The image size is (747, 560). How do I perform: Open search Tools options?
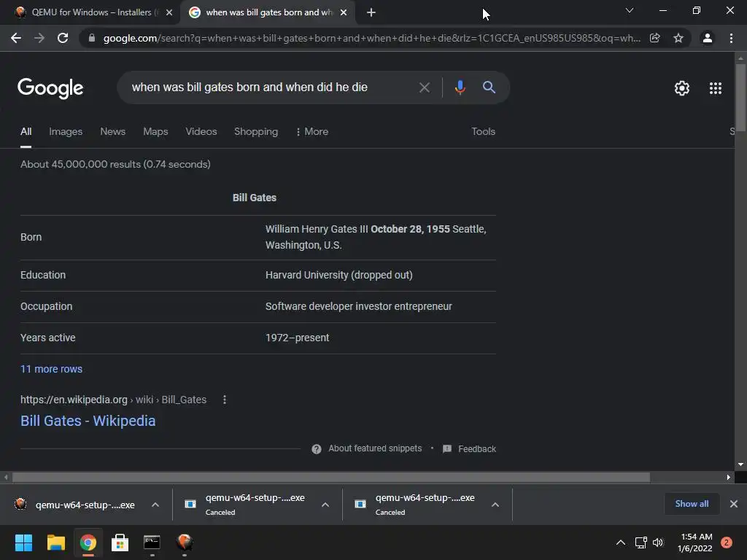click(483, 131)
